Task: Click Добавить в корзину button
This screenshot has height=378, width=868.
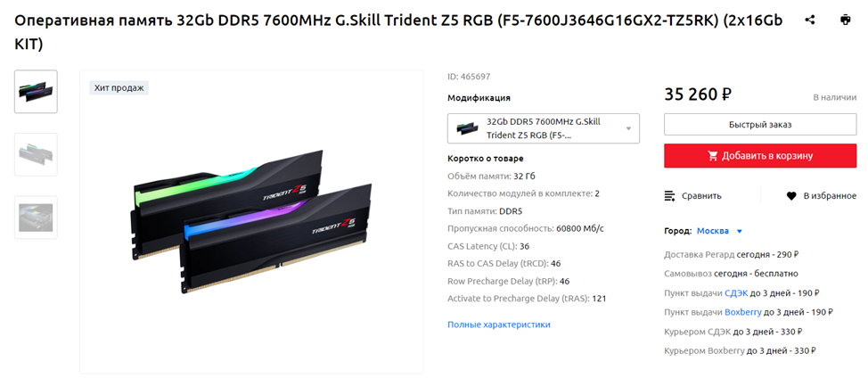Action: [x=760, y=156]
